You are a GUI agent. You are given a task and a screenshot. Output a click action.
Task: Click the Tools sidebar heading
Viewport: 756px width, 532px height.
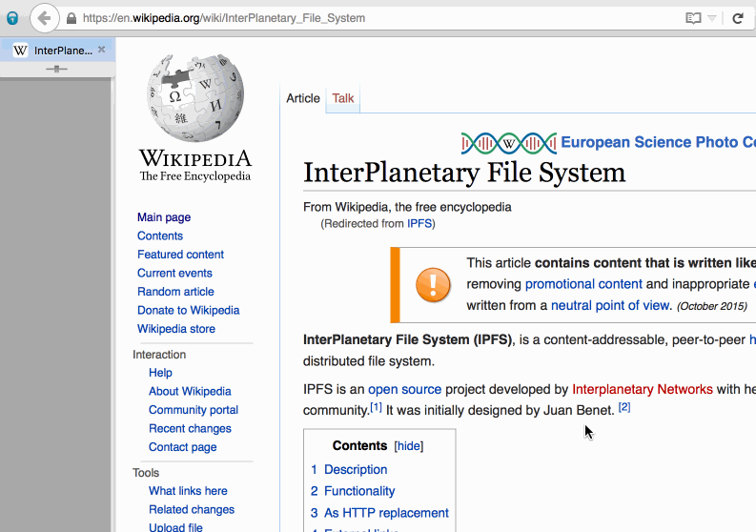[146, 473]
